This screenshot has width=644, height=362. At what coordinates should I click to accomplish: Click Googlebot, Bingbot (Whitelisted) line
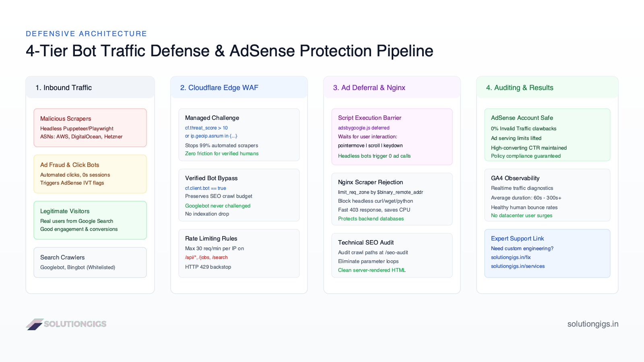(x=78, y=267)
